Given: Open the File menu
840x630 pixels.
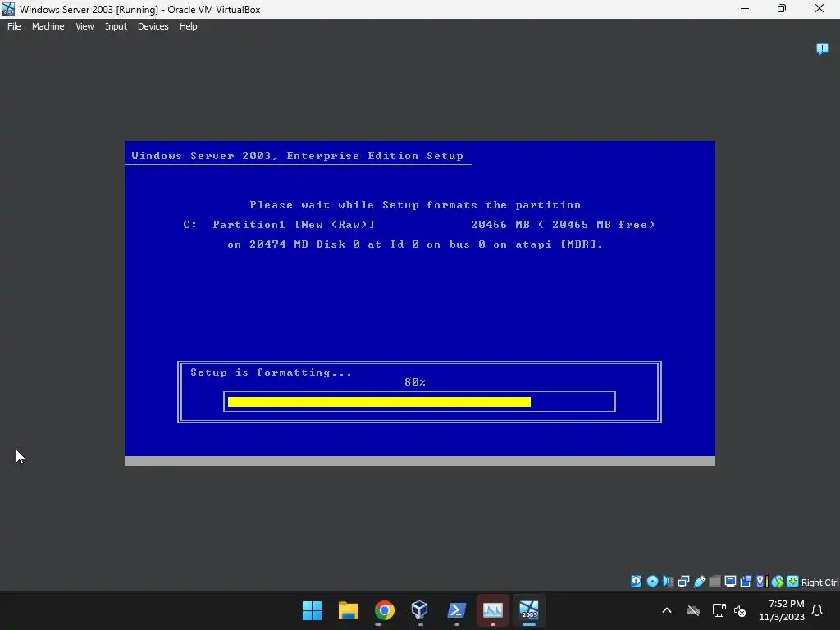Looking at the screenshot, I should [x=14, y=26].
